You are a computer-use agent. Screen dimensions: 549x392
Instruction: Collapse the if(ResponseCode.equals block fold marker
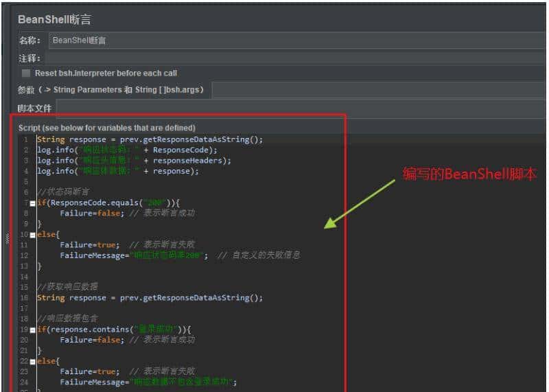coord(32,203)
